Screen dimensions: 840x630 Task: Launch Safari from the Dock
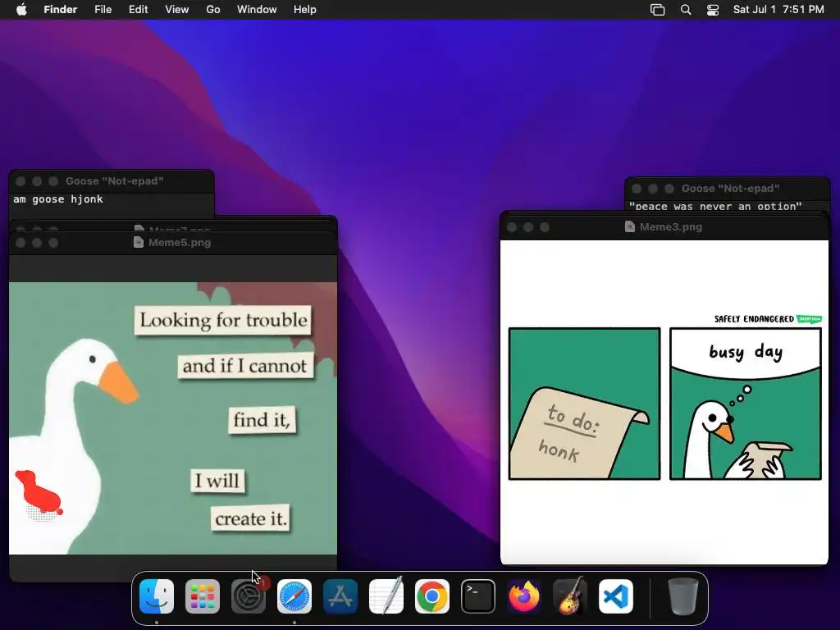[294, 596]
